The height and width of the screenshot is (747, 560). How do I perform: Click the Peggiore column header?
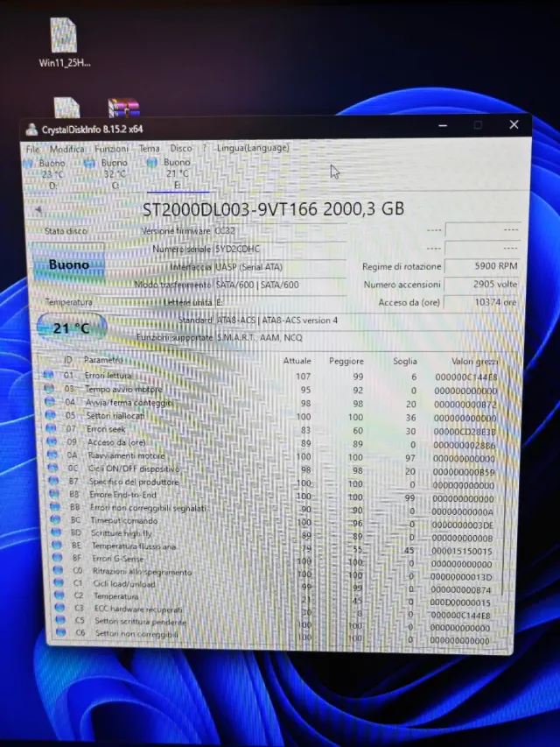pos(346,361)
